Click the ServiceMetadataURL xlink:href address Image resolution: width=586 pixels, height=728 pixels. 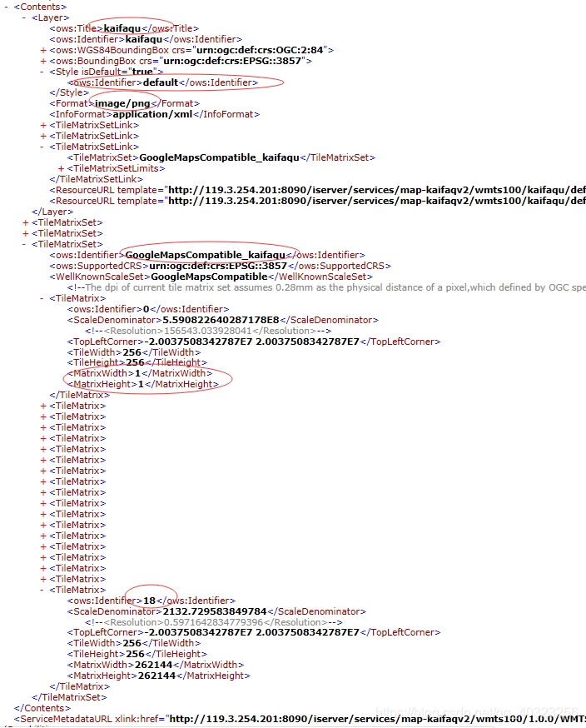click(377, 719)
